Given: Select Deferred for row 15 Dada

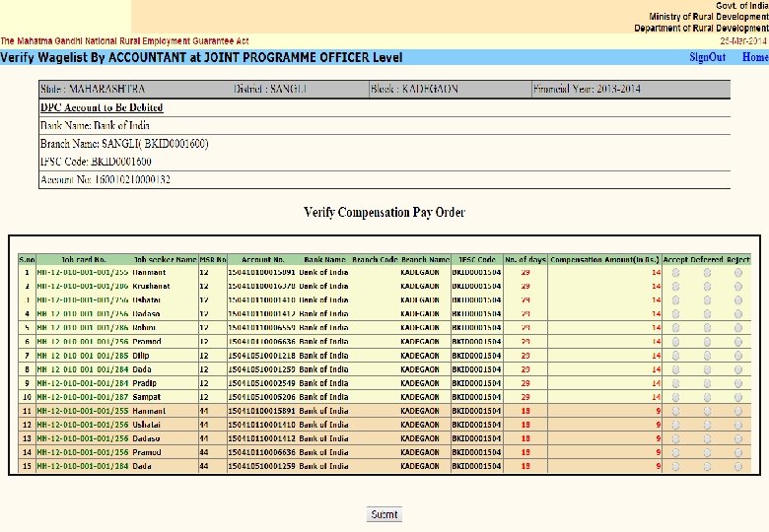Looking at the screenshot, I should (x=707, y=466).
